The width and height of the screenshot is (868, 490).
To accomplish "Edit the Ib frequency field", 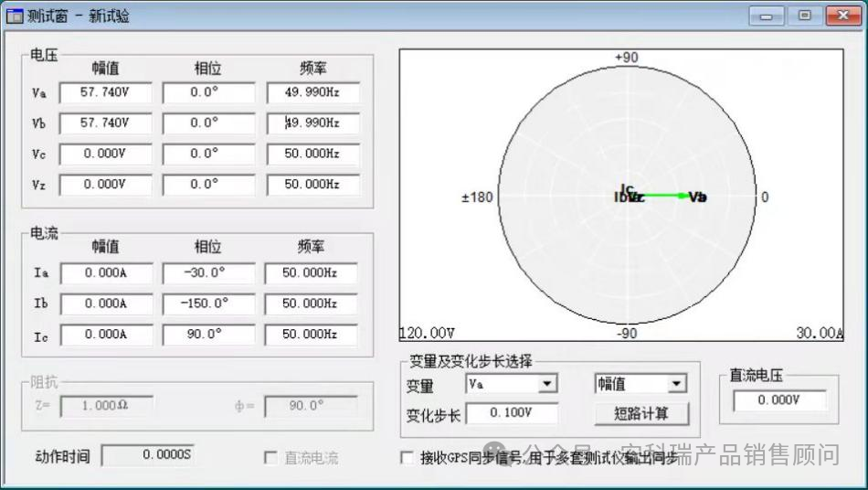I will pyautogui.click(x=311, y=304).
